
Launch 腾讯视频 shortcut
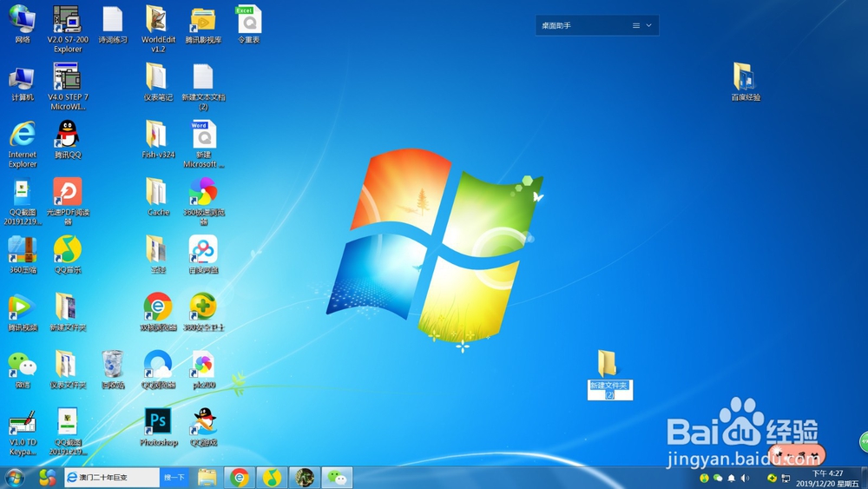pos(23,313)
